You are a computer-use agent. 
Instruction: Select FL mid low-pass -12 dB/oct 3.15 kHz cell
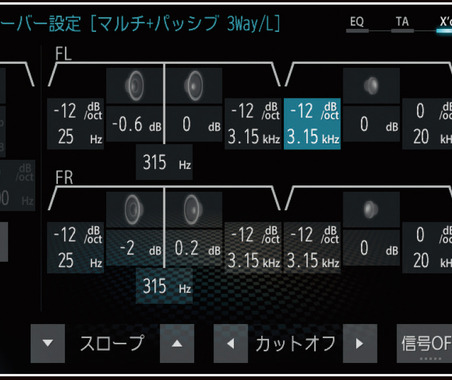click(253, 124)
